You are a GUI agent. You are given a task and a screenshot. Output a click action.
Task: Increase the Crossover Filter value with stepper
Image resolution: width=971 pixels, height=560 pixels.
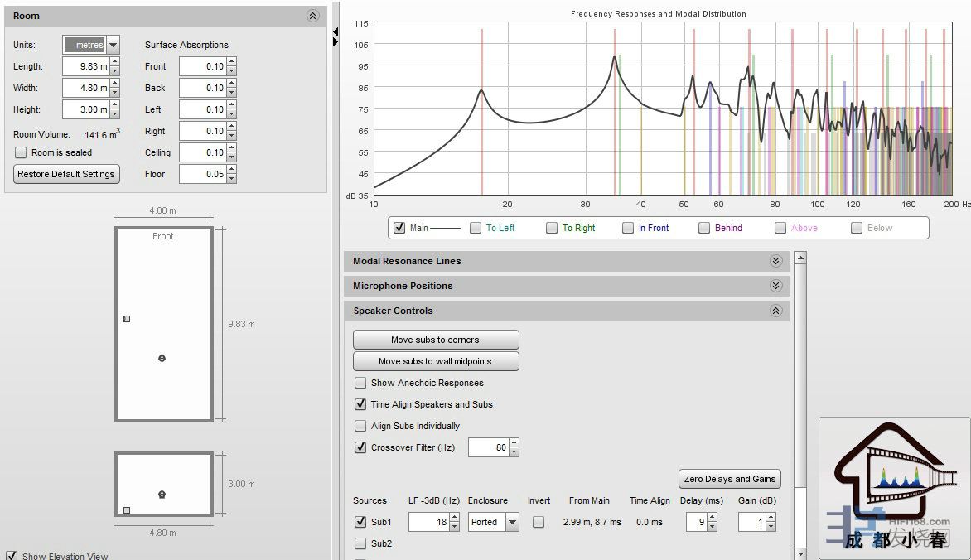pos(514,443)
